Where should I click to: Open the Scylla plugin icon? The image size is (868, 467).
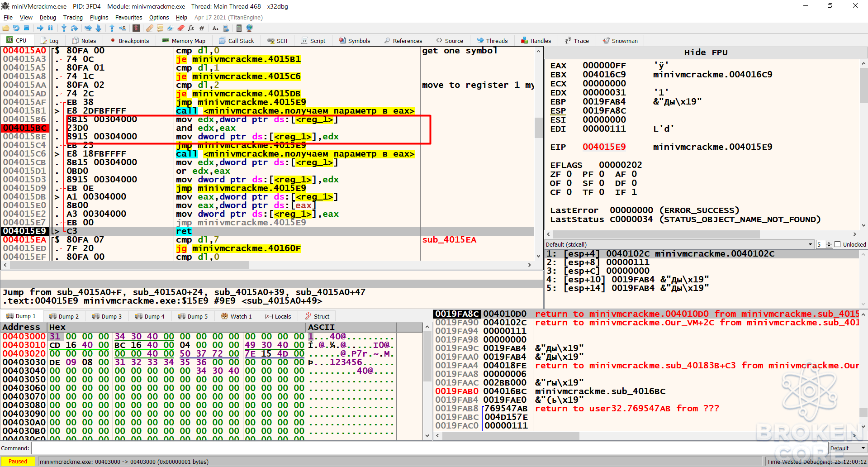[136, 28]
